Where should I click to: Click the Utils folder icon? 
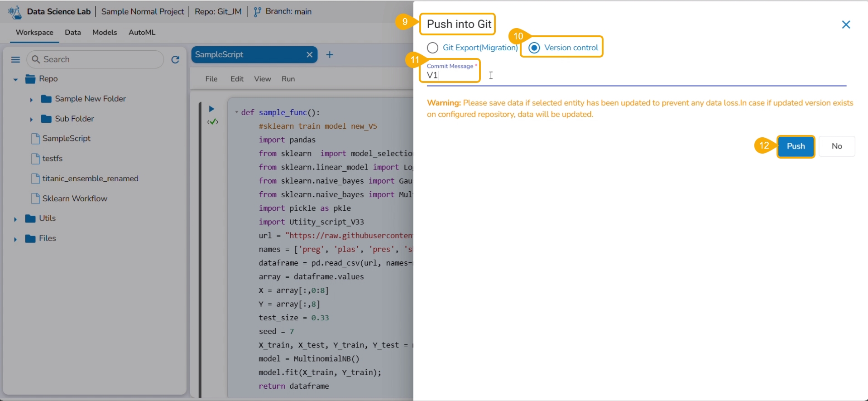point(30,218)
